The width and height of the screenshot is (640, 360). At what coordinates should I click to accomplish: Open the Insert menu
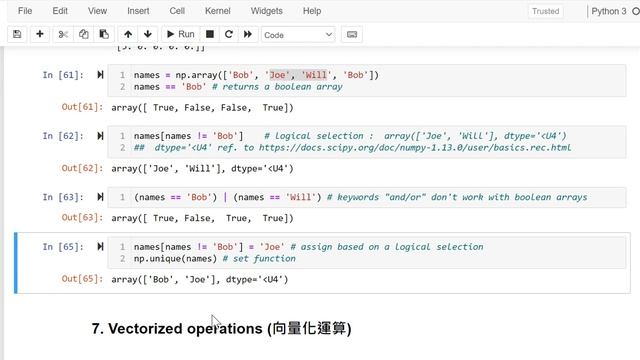click(x=138, y=11)
